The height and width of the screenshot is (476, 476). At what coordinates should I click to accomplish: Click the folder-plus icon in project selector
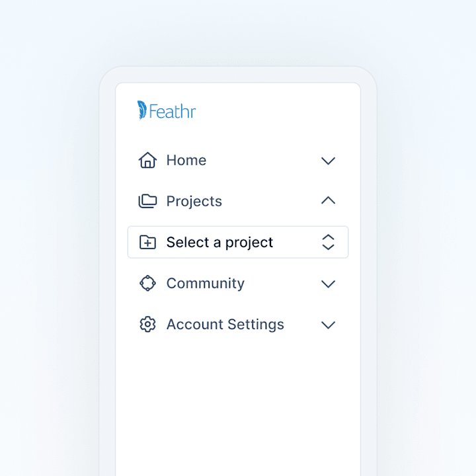pos(147,242)
